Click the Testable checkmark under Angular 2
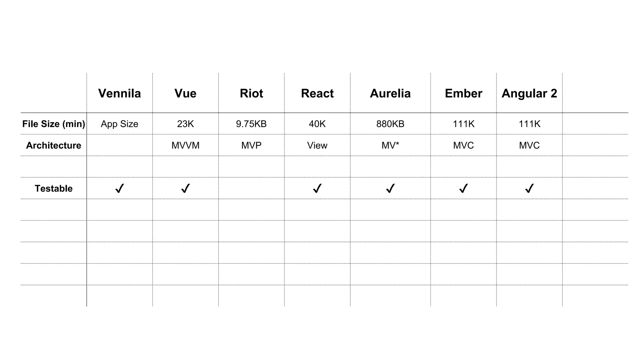This screenshot has height=362, width=644. point(529,188)
